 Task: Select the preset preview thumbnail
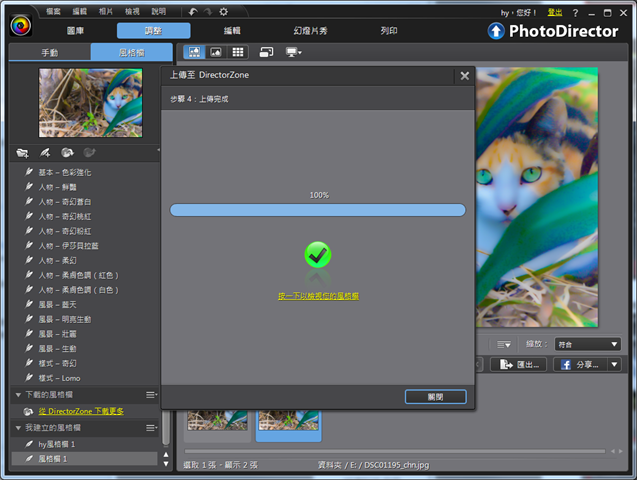click(91, 103)
